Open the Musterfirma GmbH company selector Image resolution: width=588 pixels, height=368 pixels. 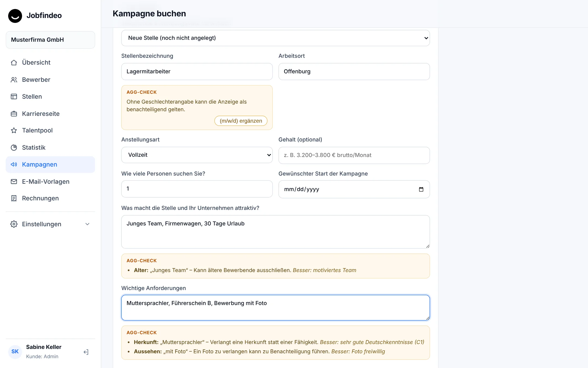point(50,40)
